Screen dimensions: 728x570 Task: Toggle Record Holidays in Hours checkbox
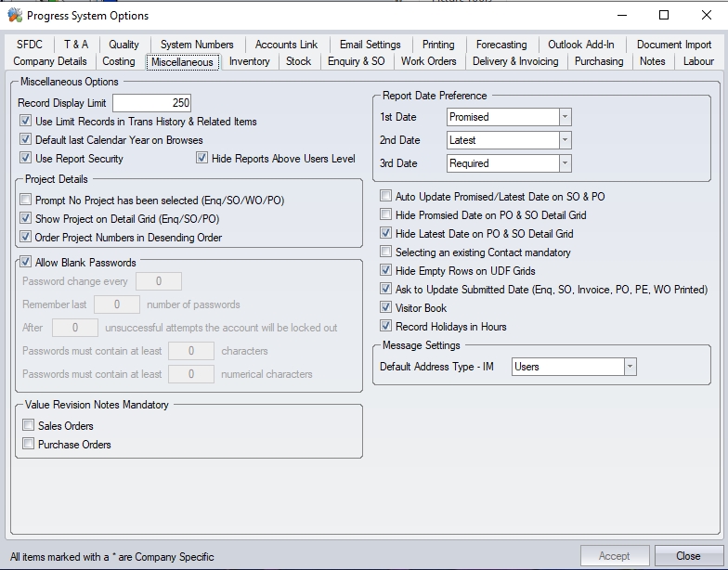[386, 327]
